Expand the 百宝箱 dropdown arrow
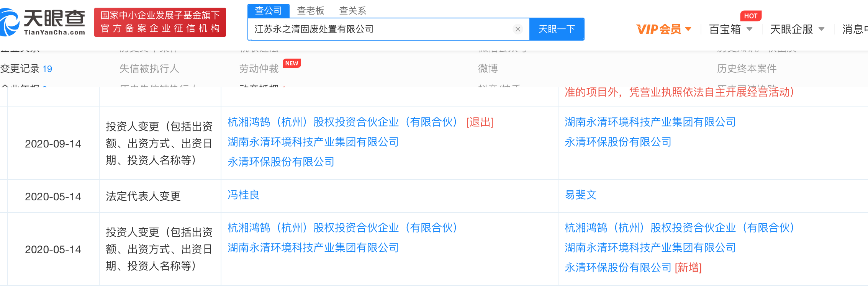The width and height of the screenshot is (868, 298). point(749,29)
